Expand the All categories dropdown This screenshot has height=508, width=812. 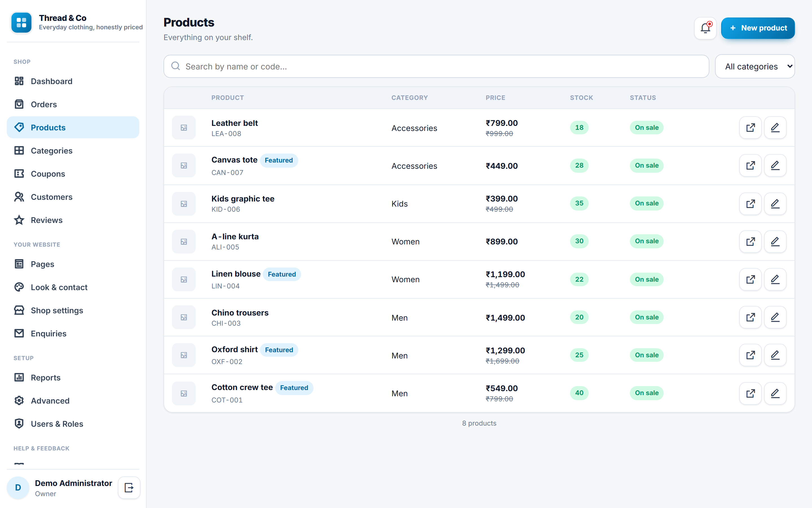pyautogui.click(x=754, y=66)
